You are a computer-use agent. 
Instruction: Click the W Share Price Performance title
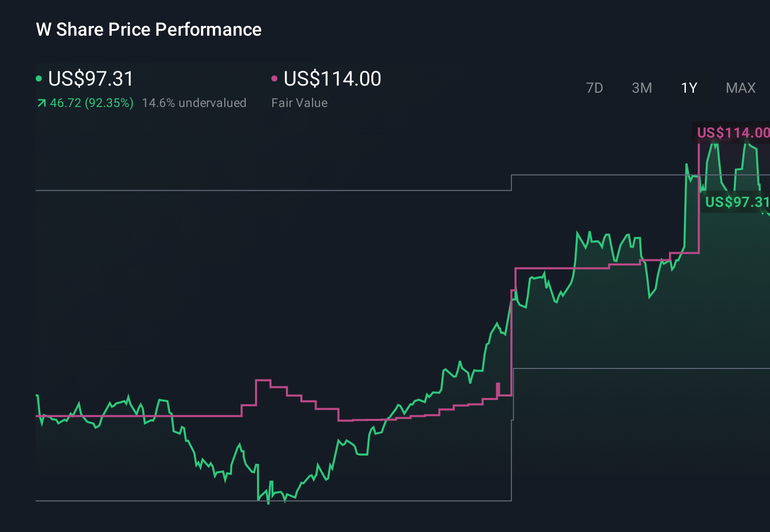click(x=148, y=30)
